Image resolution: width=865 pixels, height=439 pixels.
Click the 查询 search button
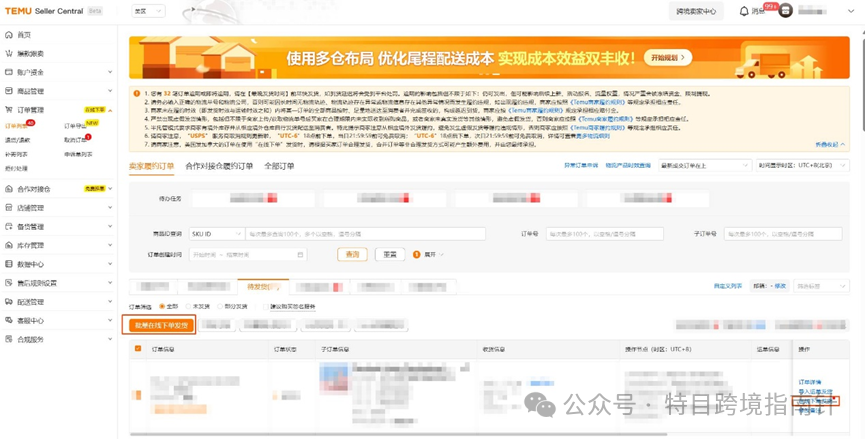(352, 255)
